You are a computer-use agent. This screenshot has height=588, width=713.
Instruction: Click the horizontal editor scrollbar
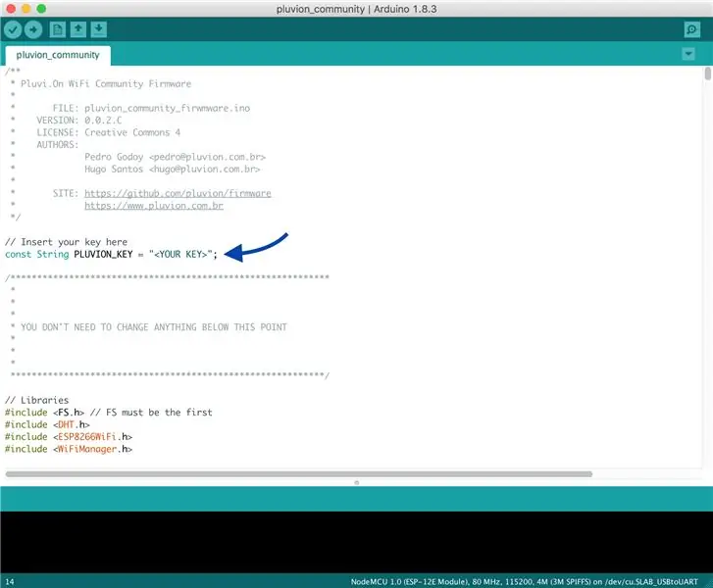(299, 474)
